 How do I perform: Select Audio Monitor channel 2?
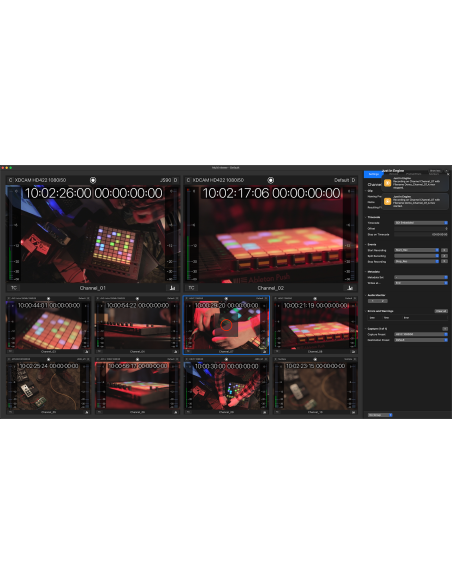[383, 301]
